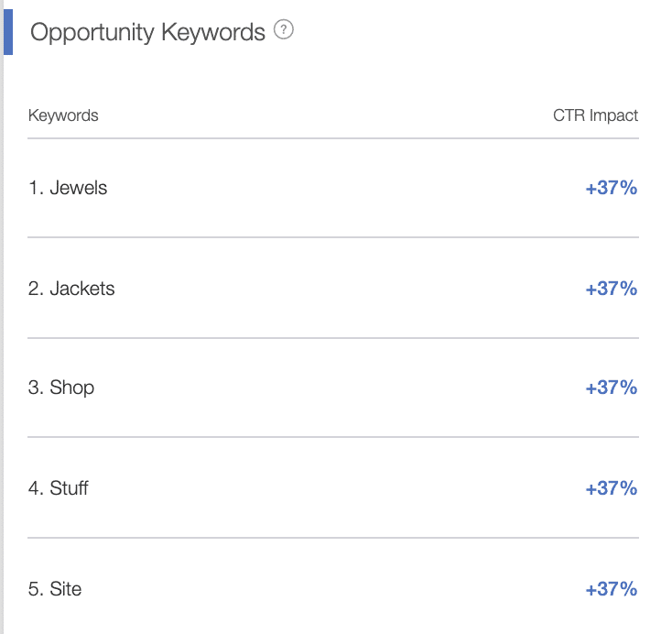The image size is (672, 634).
Task: Sort by the CTR Impact column header
Action: [595, 115]
